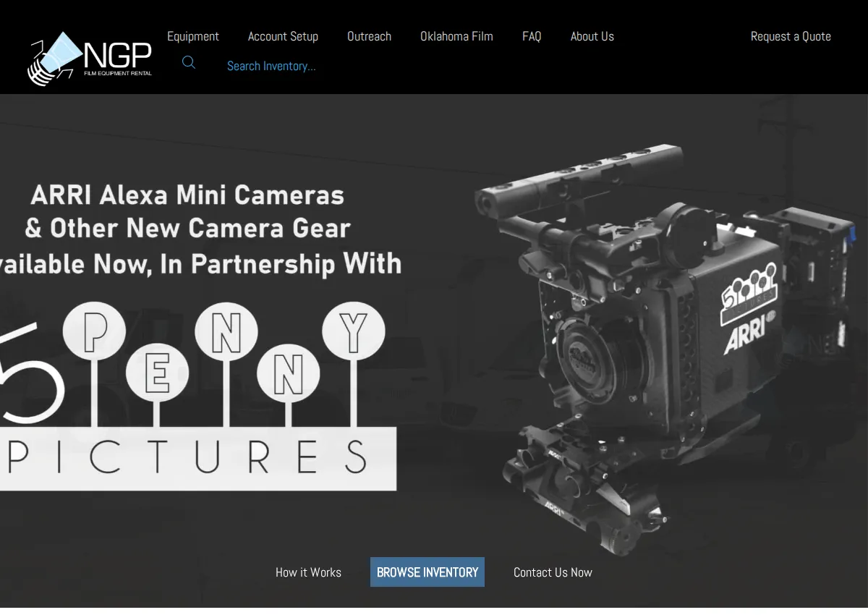The height and width of the screenshot is (615, 868).
Task: Open the Oklahoma Film menu item
Action: point(456,36)
